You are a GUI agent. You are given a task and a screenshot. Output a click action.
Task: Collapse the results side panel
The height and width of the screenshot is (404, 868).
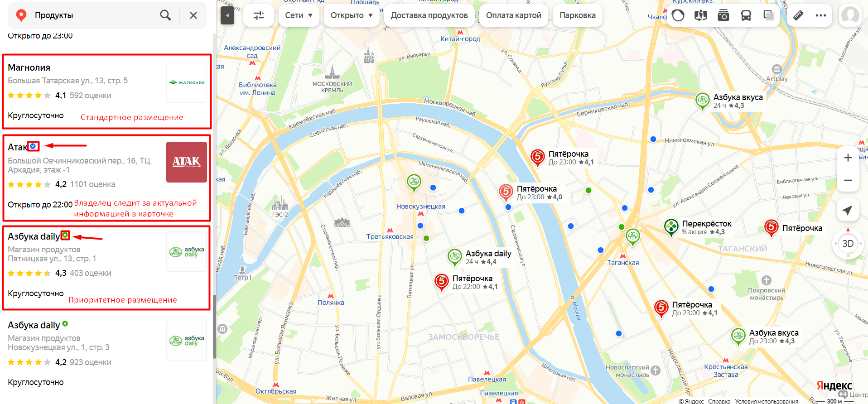click(x=227, y=15)
